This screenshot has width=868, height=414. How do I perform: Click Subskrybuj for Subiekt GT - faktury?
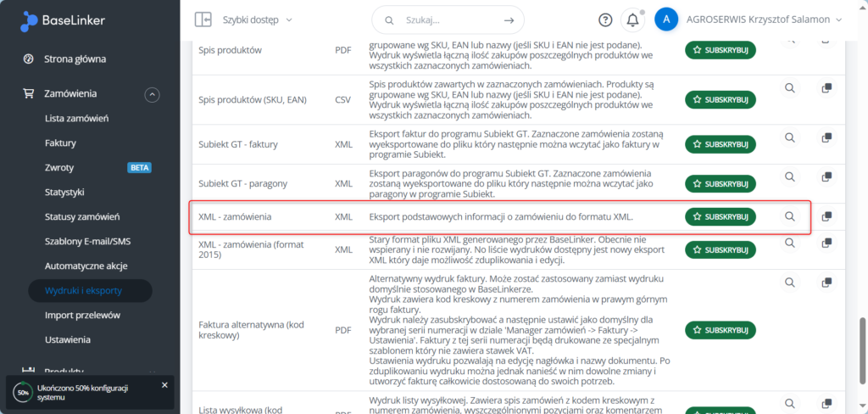720,138
